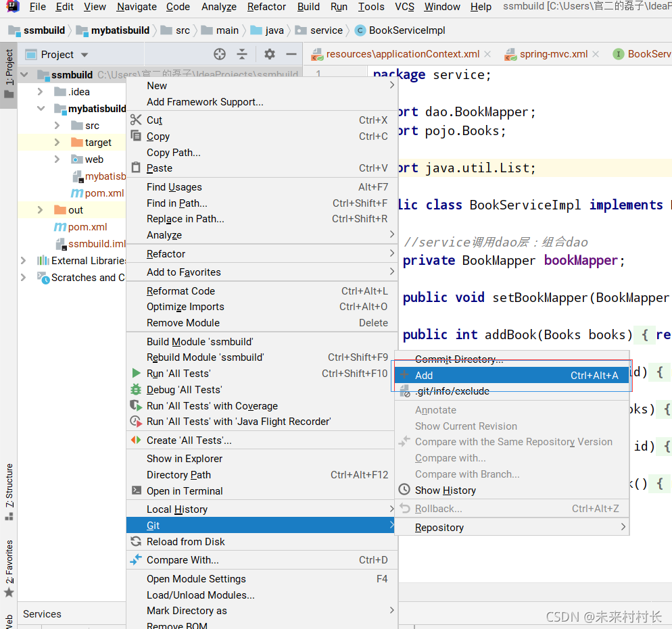Open the VCS menu
672x629 pixels.
(404, 7)
